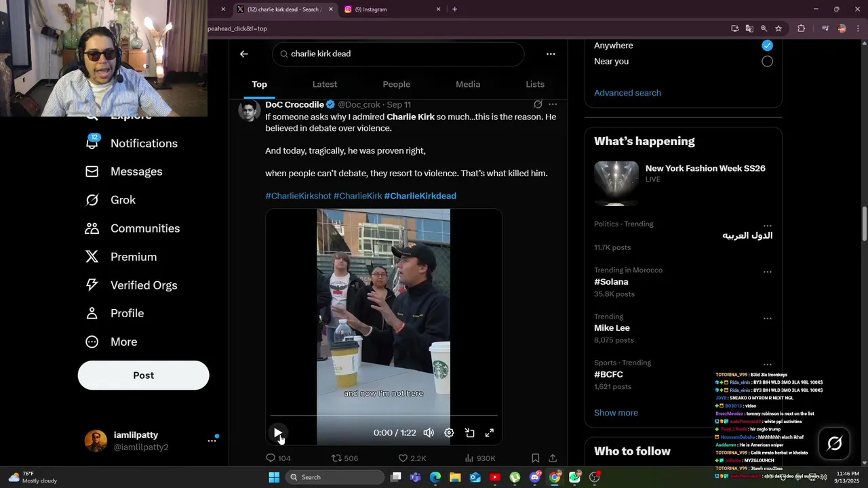The height and width of the screenshot is (488, 868).
Task: Click the #CharlieKirk hashtag
Action: point(357,196)
